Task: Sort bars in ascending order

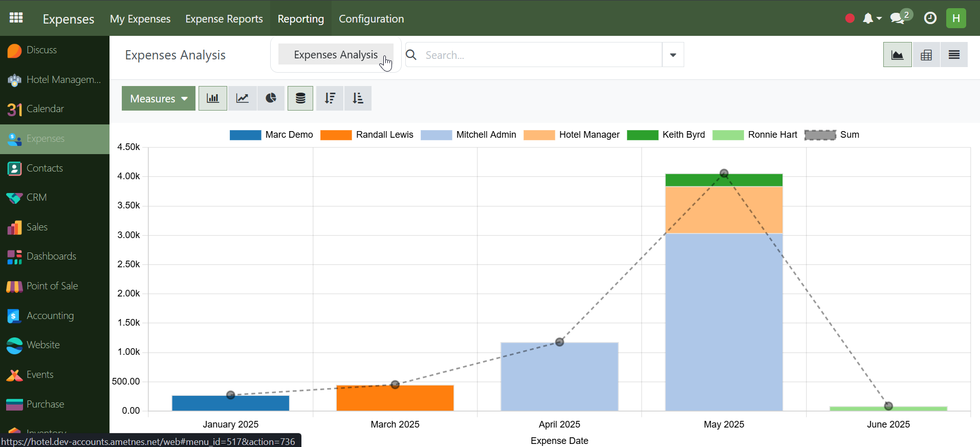Action: tap(358, 98)
